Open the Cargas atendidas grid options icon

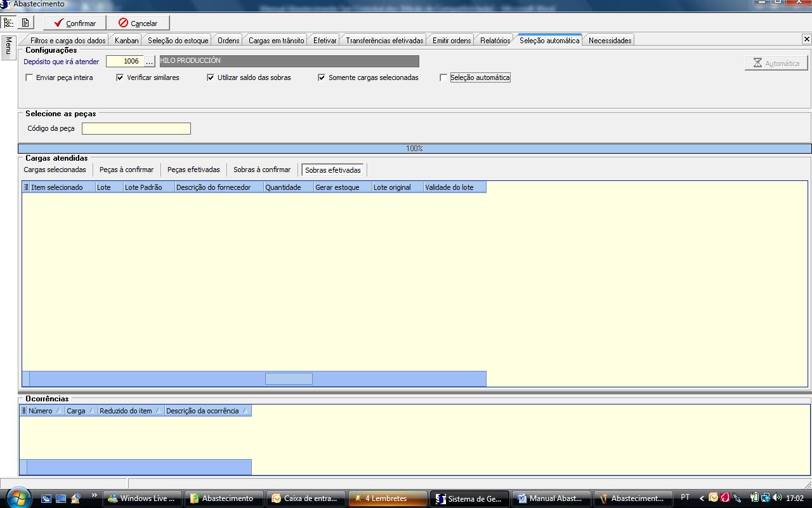26,187
